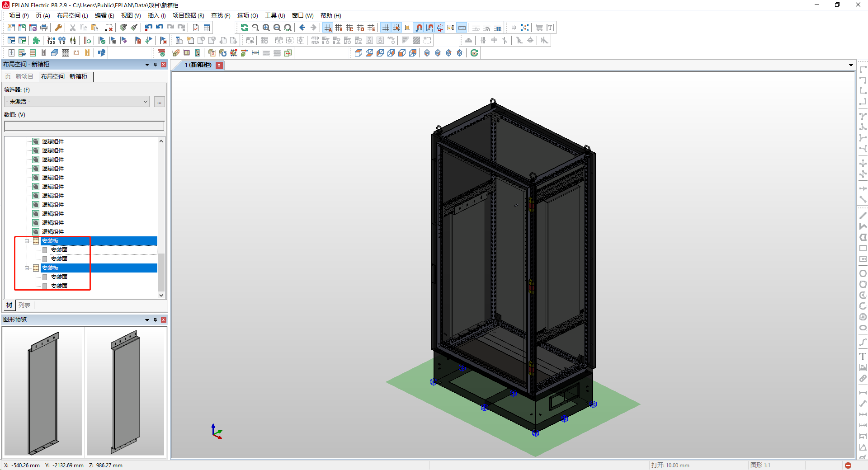This screenshot has height=470, width=868.
Task: Click the green rotate view icon
Action: [474, 53]
